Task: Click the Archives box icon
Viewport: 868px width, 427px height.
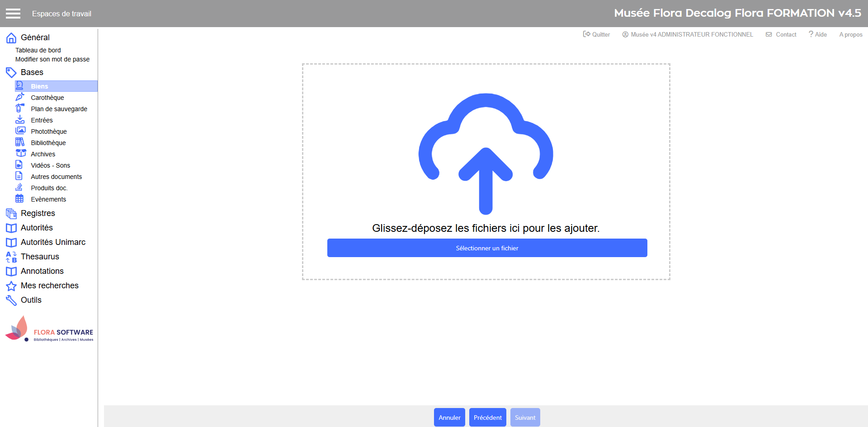Action: pyautogui.click(x=21, y=154)
